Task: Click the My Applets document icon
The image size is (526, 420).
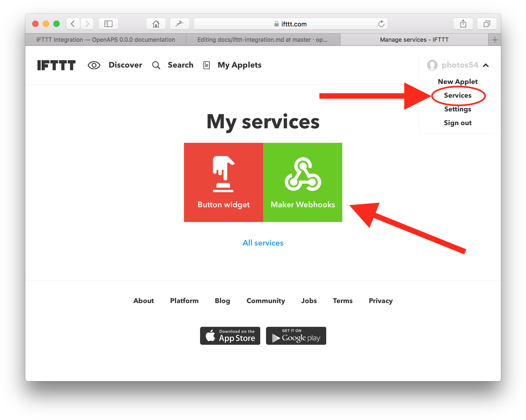Action: point(206,65)
